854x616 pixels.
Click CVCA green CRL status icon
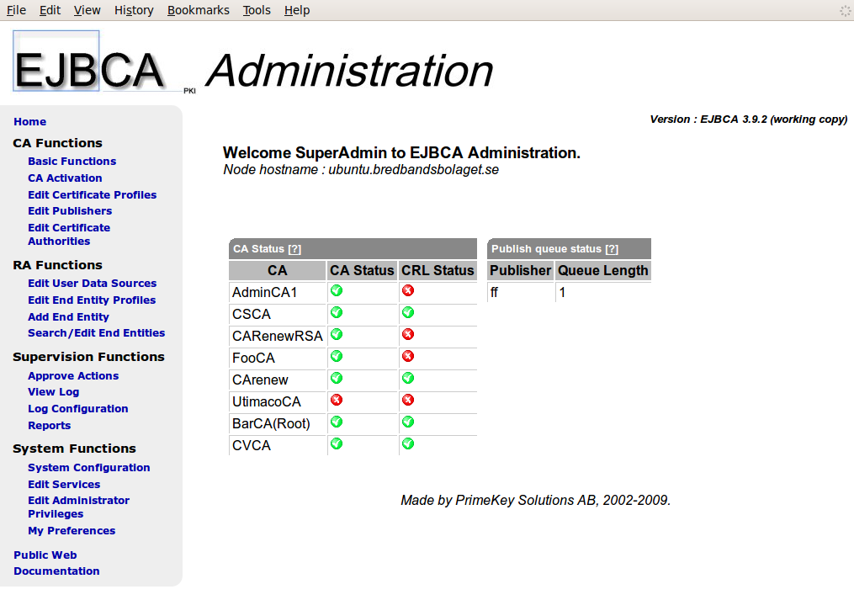point(408,443)
